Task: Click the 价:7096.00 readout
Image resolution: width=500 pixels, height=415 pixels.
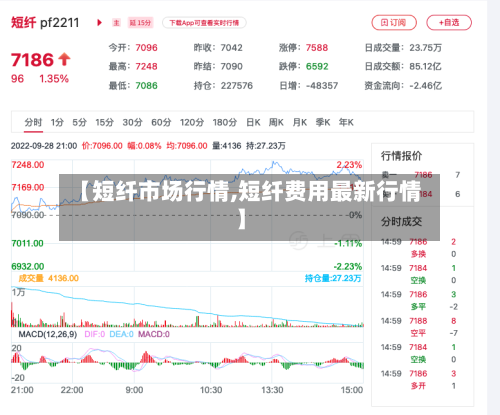Action: tap(102, 146)
